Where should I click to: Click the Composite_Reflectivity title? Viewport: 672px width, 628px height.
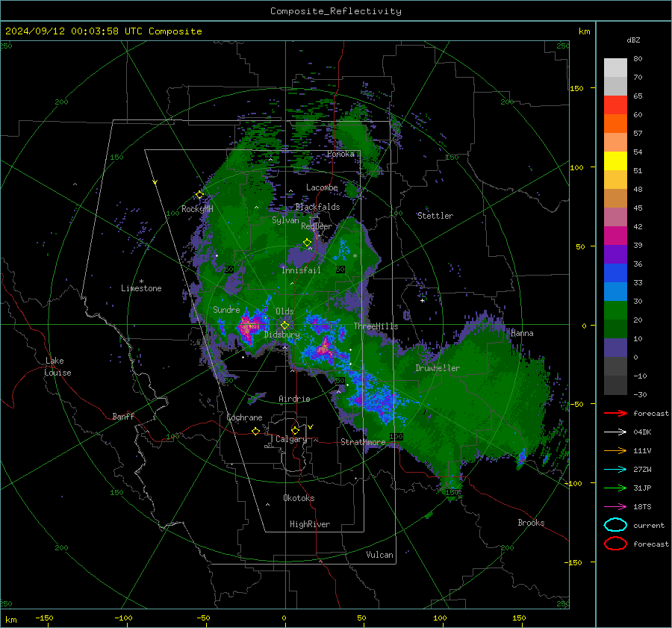(335, 11)
